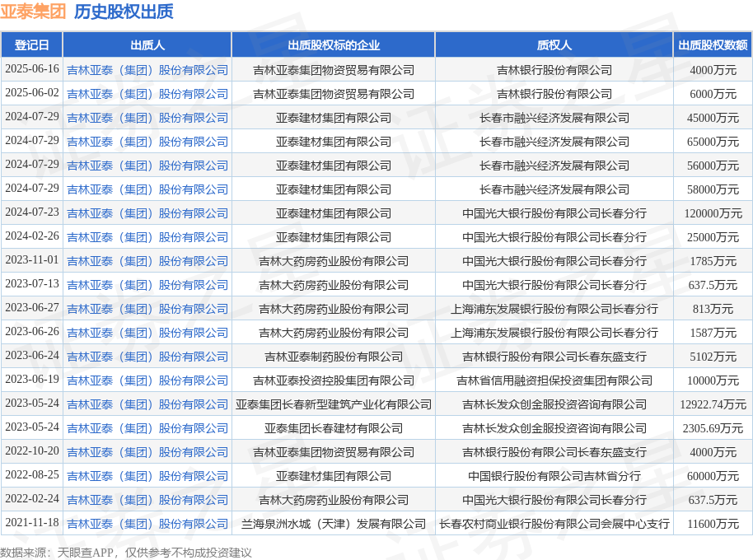Open the 出质人 link in the 58000万元 row
The image size is (753, 560).
pos(147,189)
